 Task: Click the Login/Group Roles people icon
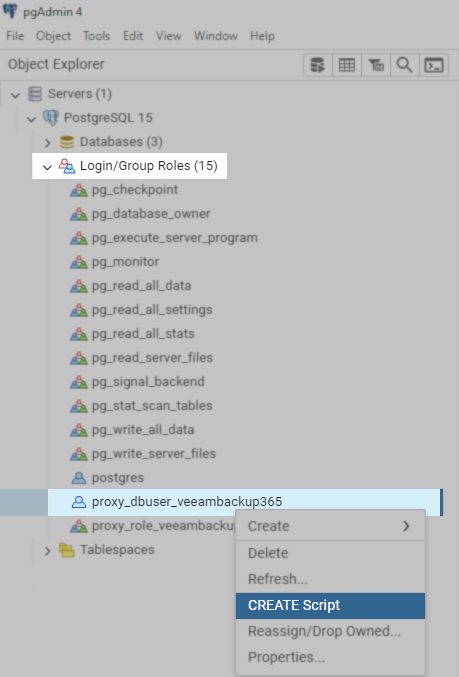click(66, 166)
